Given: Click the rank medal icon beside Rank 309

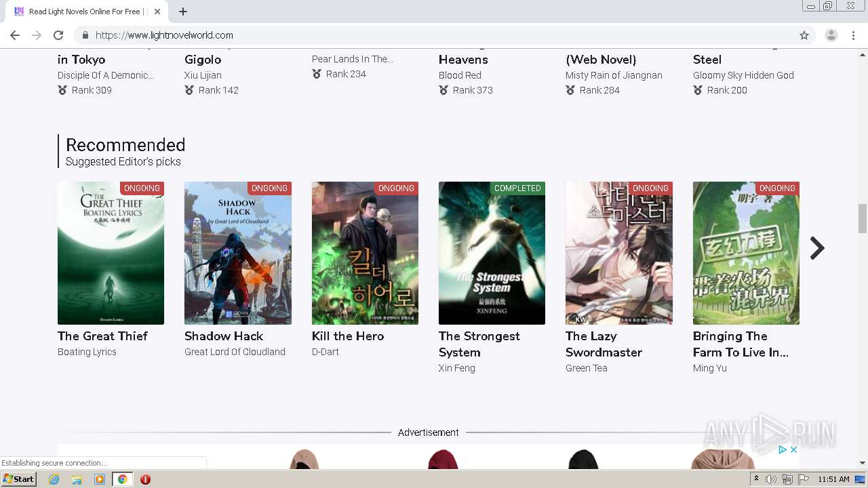Looking at the screenshot, I should point(62,90).
